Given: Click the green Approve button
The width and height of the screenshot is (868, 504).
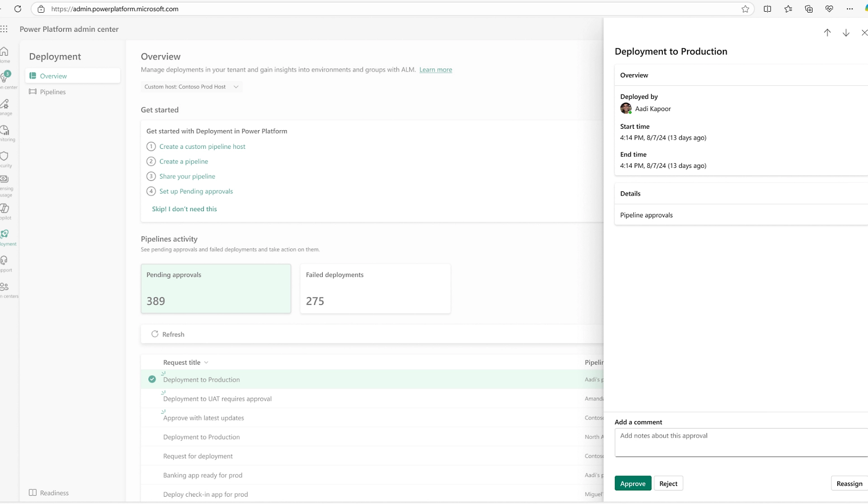Looking at the screenshot, I should 632,483.
